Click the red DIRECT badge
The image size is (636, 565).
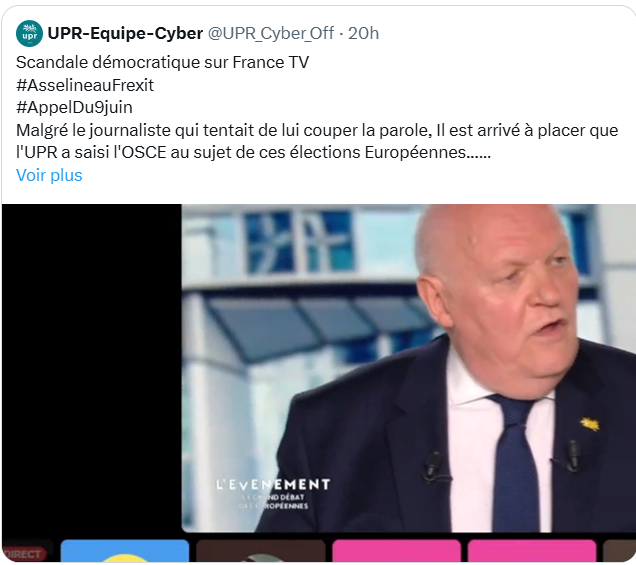tap(24, 554)
